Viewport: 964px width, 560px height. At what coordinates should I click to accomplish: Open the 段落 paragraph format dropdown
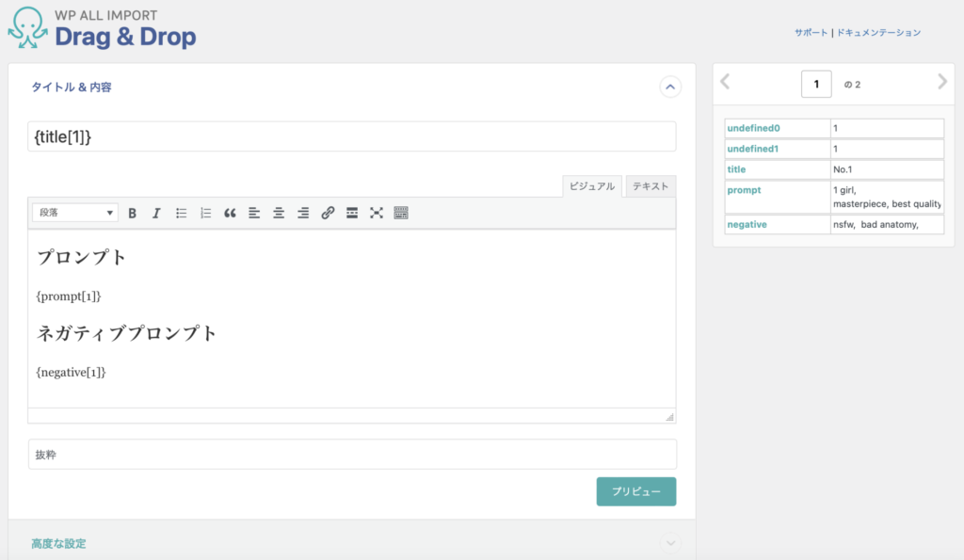(75, 213)
